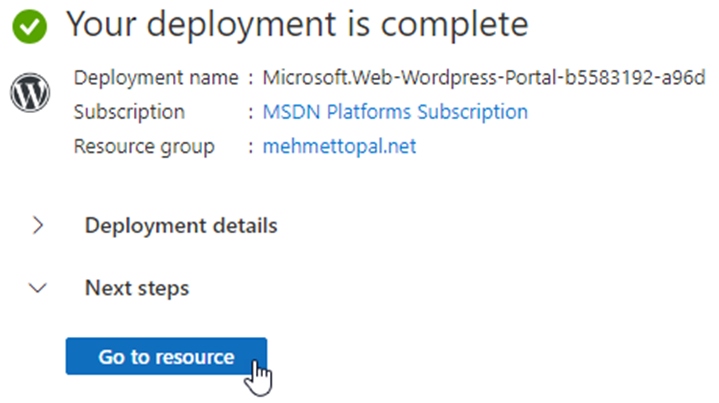Image resolution: width=719 pixels, height=403 pixels.
Task: Click the green deployment success checkmark icon
Action: (x=29, y=27)
